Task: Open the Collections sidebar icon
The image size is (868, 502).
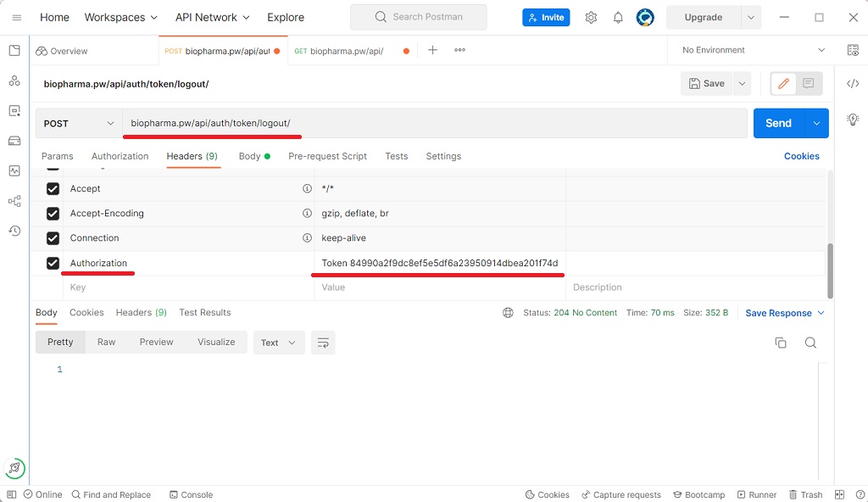Action: coord(14,51)
